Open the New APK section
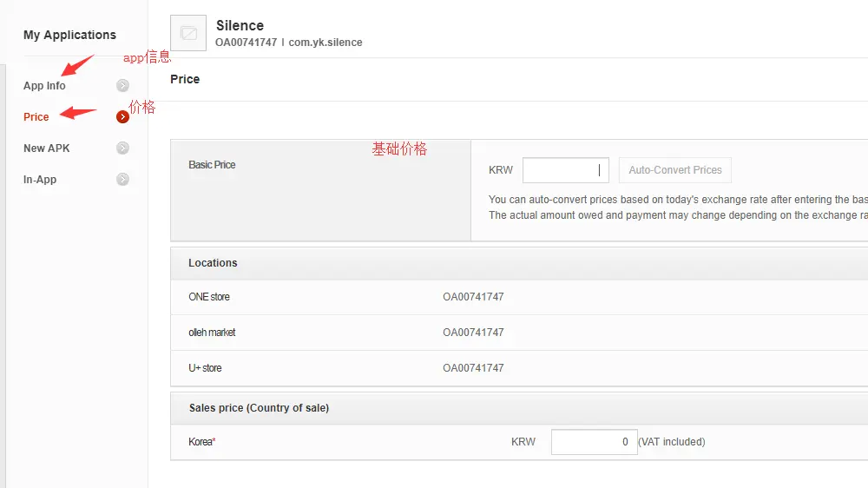The height and width of the screenshot is (488, 868). [x=47, y=148]
